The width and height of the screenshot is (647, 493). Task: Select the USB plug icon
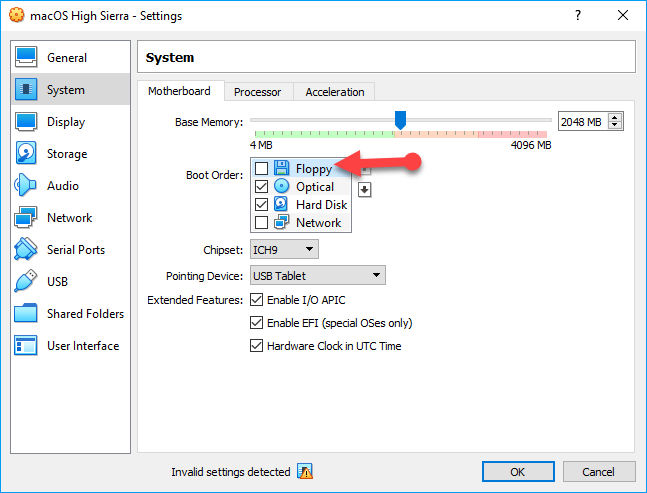tap(26, 282)
